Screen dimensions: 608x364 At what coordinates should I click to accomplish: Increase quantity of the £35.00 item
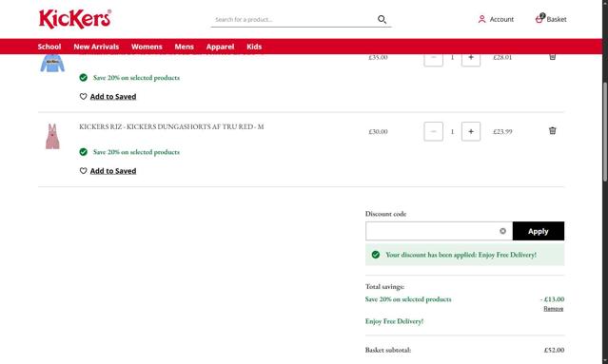pyautogui.click(x=471, y=60)
